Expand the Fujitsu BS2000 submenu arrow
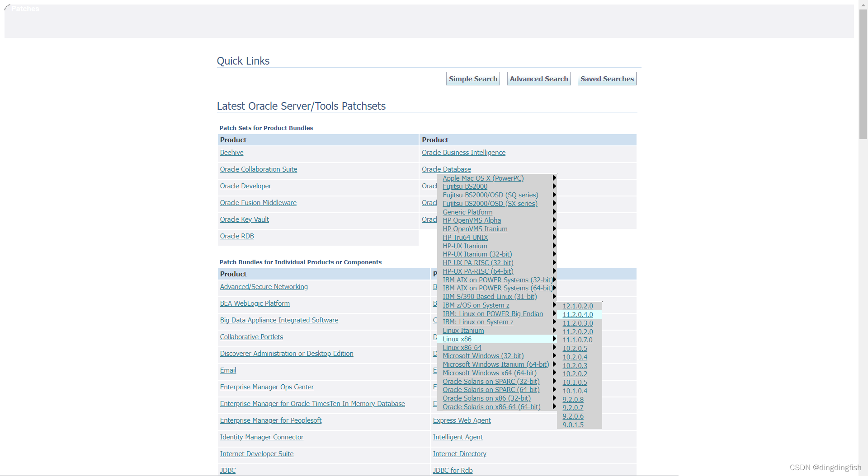Screen dimensions: 868x476 554,187
